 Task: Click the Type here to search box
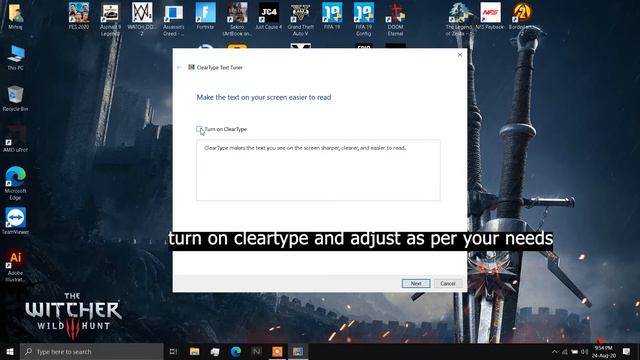pos(92,351)
